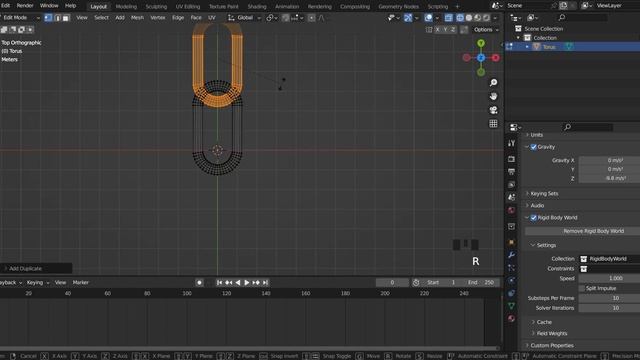This screenshot has width=640, height=360.
Task: Play the animation forward
Action: [247, 282]
